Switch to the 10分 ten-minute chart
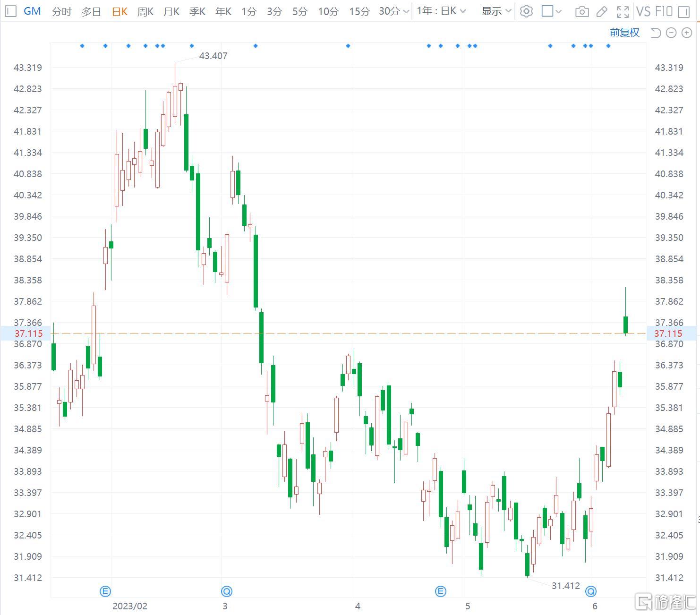 pos(328,11)
